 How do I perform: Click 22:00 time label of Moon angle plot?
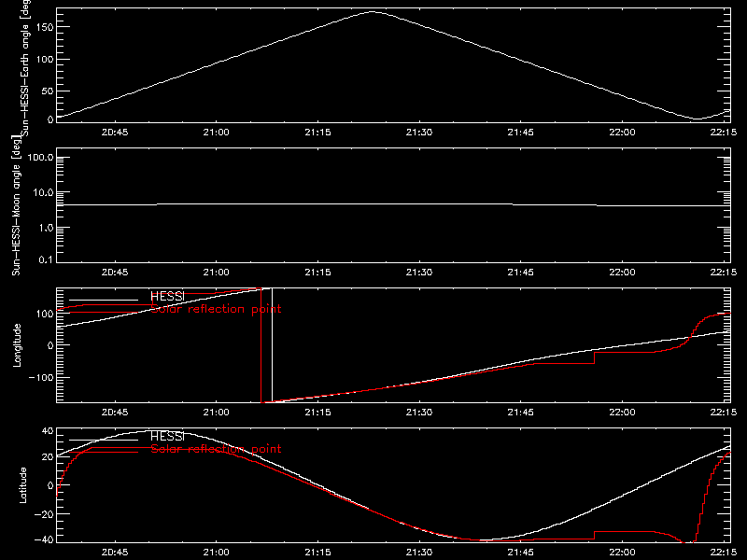click(x=622, y=272)
